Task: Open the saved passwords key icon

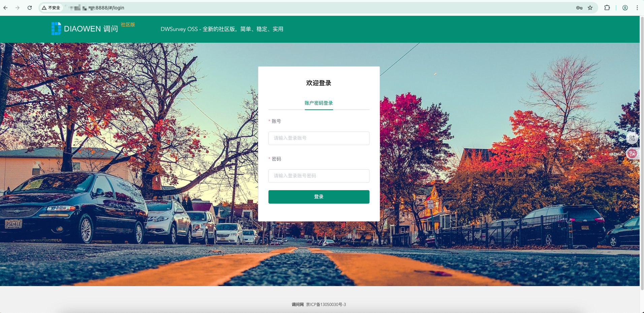Action: point(579,8)
